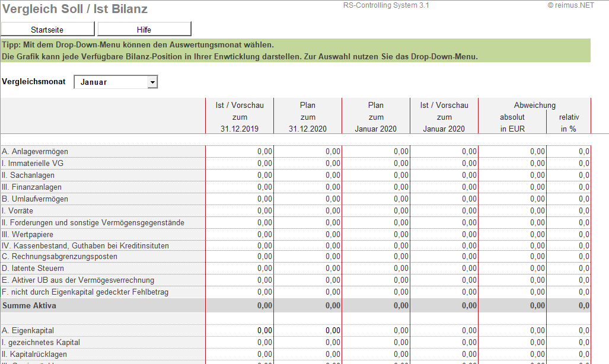Image resolution: width=609 pixels, height=364 pixels.
Task: Open the Hilfe page
Action: pos(144,29)
